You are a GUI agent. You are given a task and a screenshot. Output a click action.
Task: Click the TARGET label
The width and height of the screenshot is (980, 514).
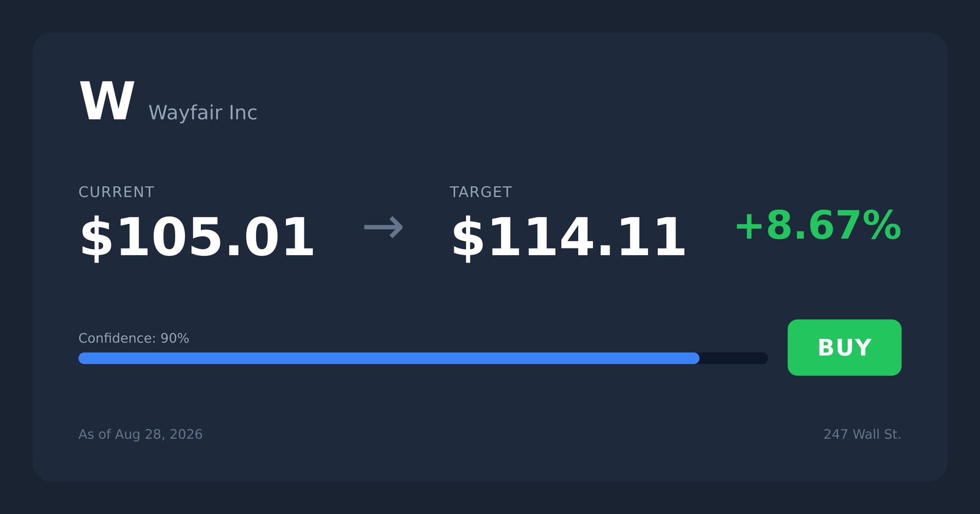coord(481,192)
